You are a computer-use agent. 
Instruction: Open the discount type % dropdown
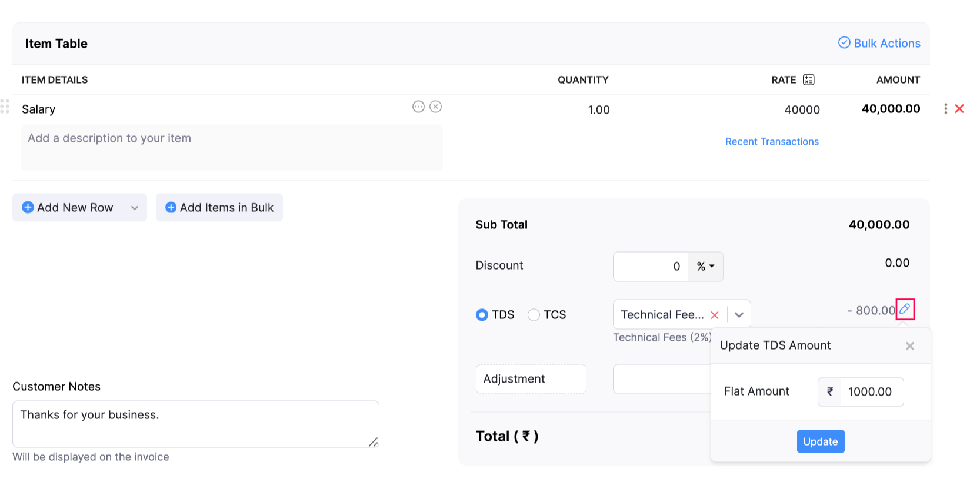(x=705, y=267)
